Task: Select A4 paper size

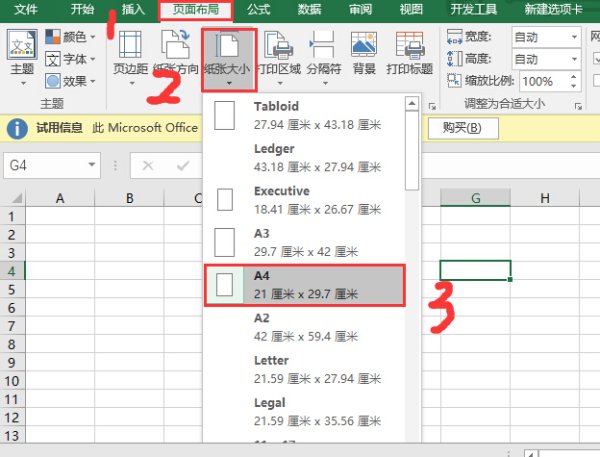Action: pyautogui.click(x=305, y=286)
